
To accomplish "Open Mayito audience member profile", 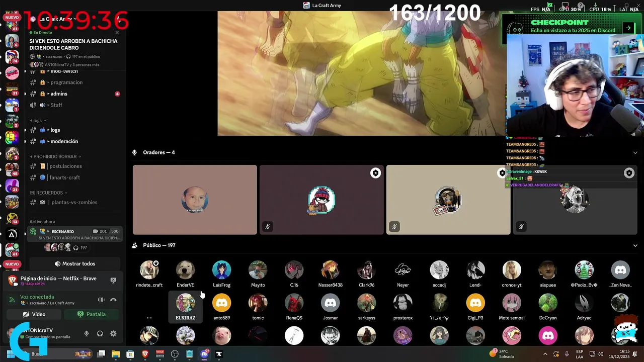I will [x=258, y=274].
